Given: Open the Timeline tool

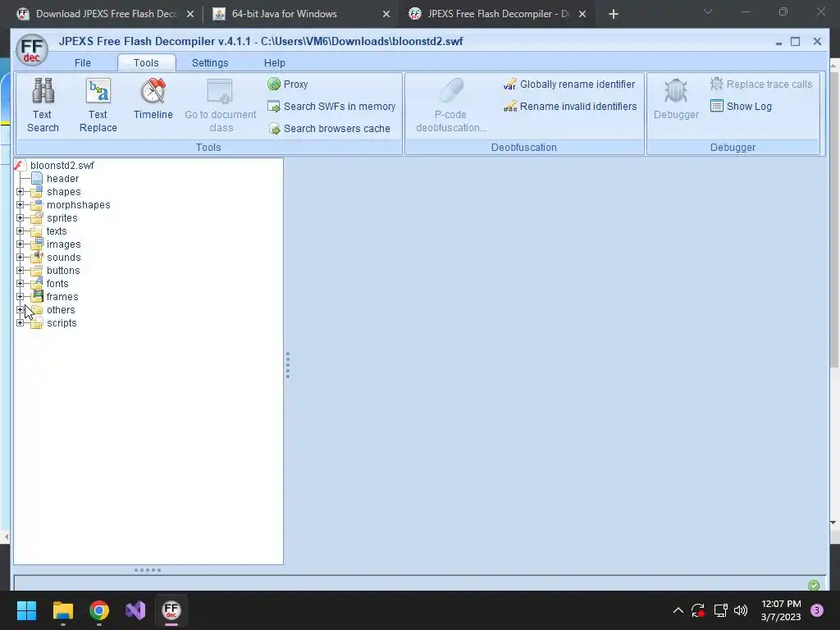Looking at the screenshot, I should pyautogui.click(x=153, y=99).
